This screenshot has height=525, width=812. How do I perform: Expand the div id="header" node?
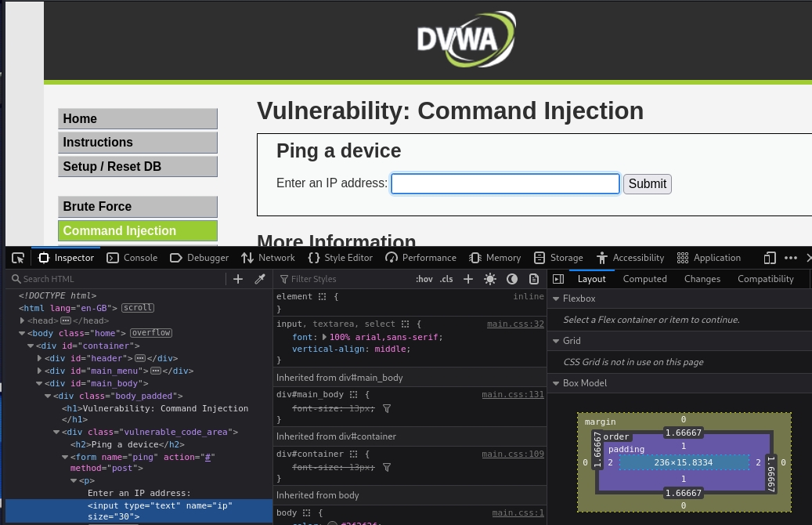point(40,358)
